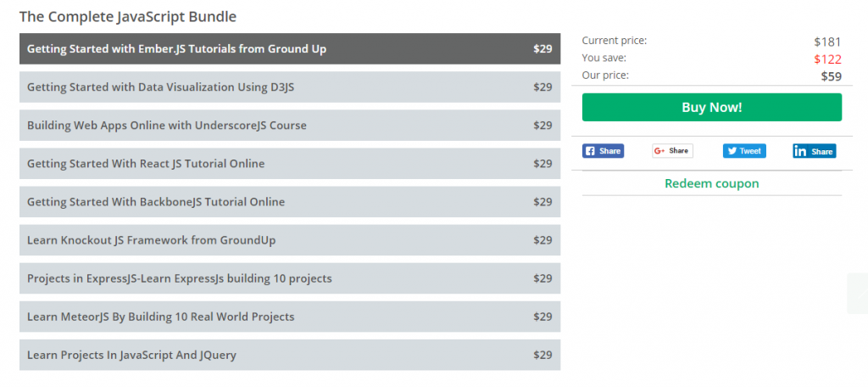Select the Projects in ExpressJS course row
The height and width of the screenshot is (387, 868).
pos(290,278)
